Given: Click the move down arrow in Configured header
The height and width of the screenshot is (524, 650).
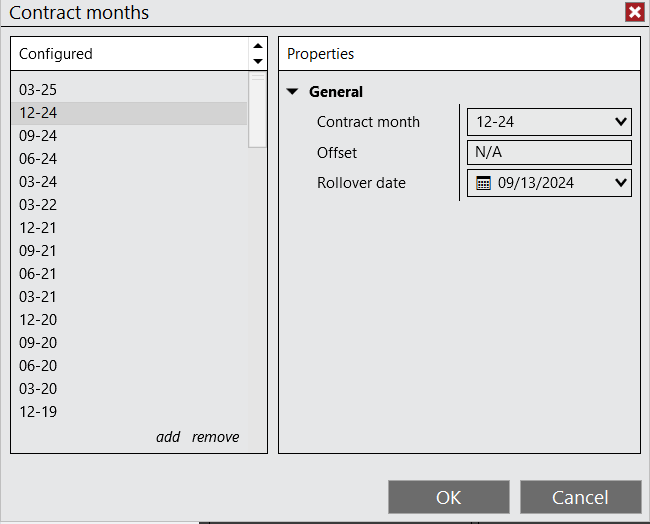Looking at the screenshot, I should (258, 61).
